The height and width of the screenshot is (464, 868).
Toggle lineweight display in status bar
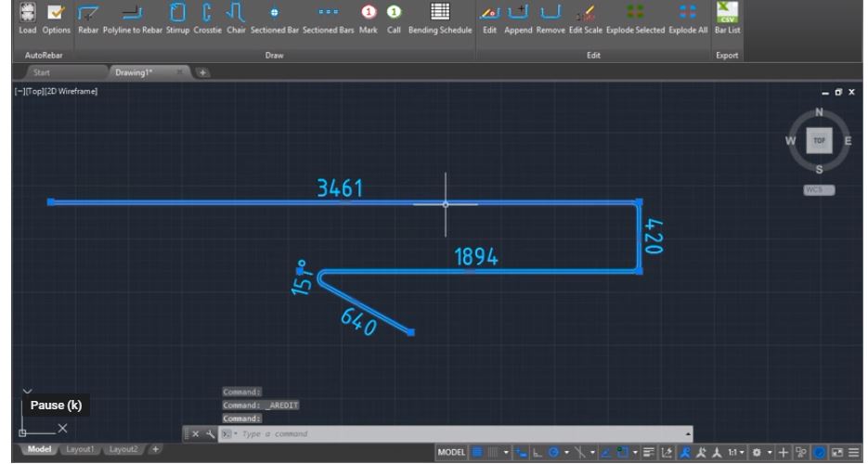649,452
